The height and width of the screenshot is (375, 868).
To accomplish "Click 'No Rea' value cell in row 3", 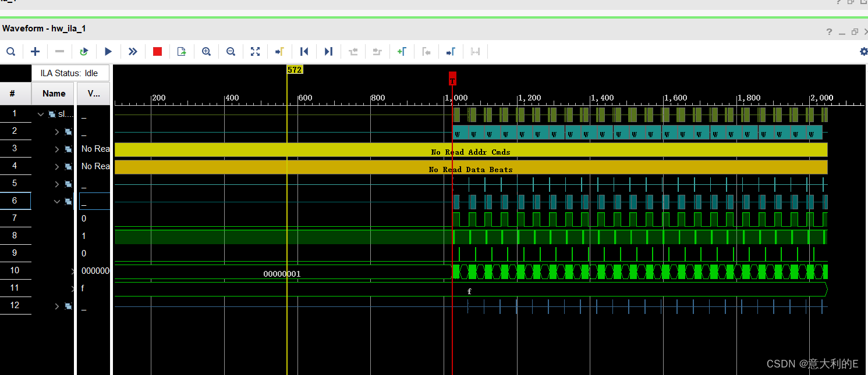I will click(x=94, y=149).
